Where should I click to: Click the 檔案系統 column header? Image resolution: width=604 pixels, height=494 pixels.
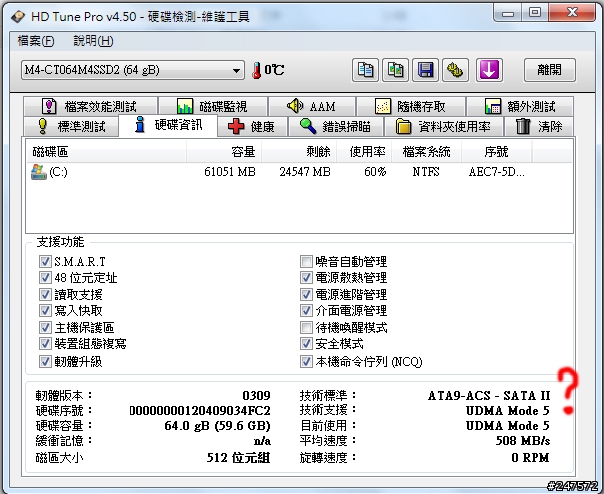(426, 151)
